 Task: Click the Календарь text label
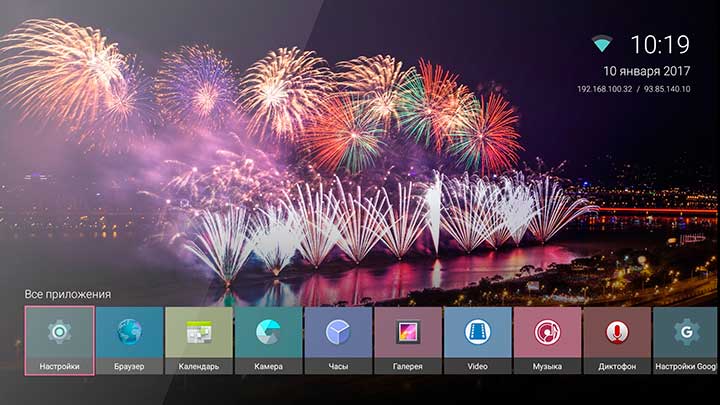(x=198, y=367)
